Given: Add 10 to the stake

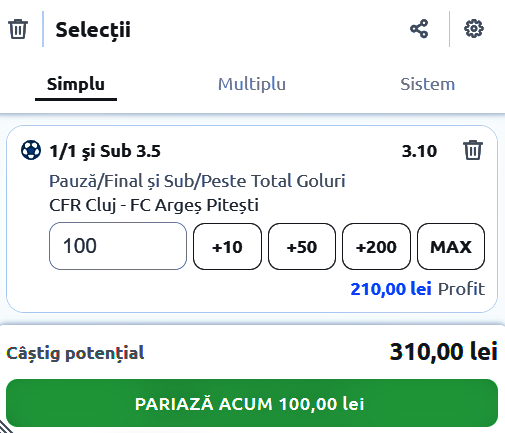Looking at the screenshot, I should 227,246.
